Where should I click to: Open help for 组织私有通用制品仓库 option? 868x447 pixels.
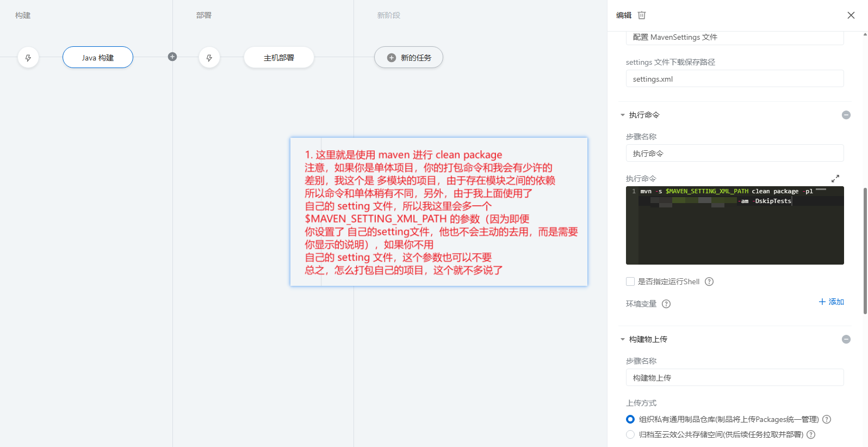click(x=827, y=419)
